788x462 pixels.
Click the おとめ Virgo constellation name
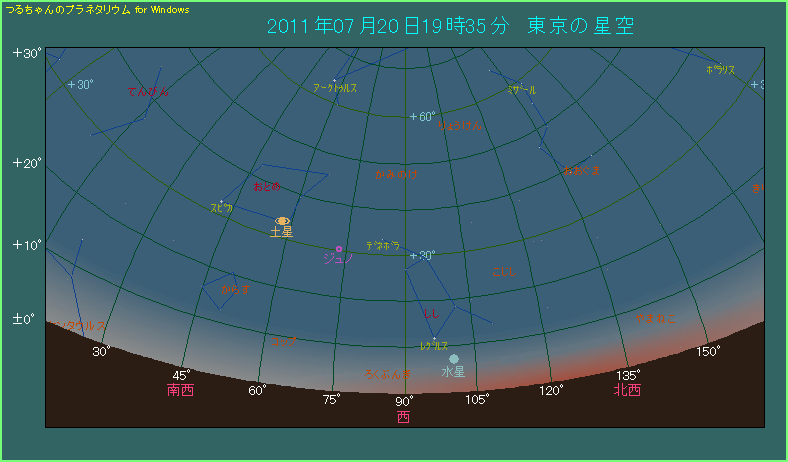[x=266, y=186]
